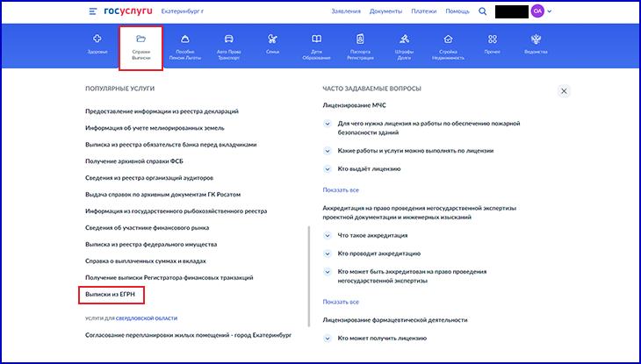Open the user account dropdown arrow
The width and height of the screenshot is (641, 364).
click(x=550, y=11)
